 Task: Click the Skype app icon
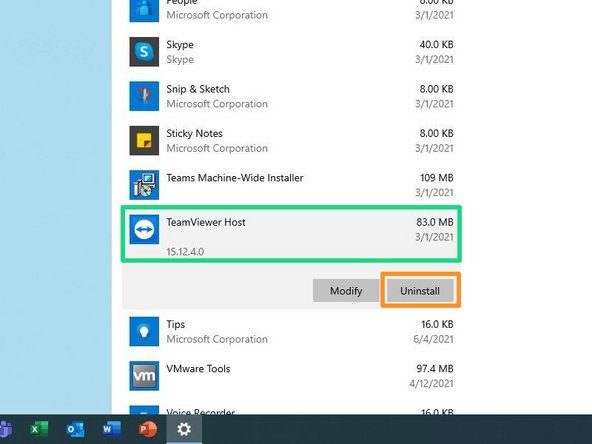pyautogui.click(x=144, y=52)
